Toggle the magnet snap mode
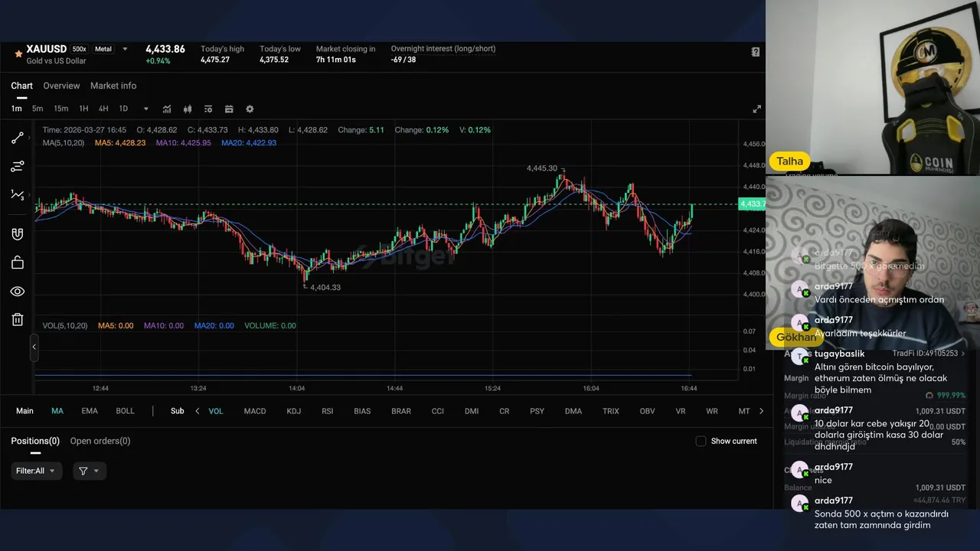The width and height of the screenshot is (980, 551). click(x=18, y=234)
